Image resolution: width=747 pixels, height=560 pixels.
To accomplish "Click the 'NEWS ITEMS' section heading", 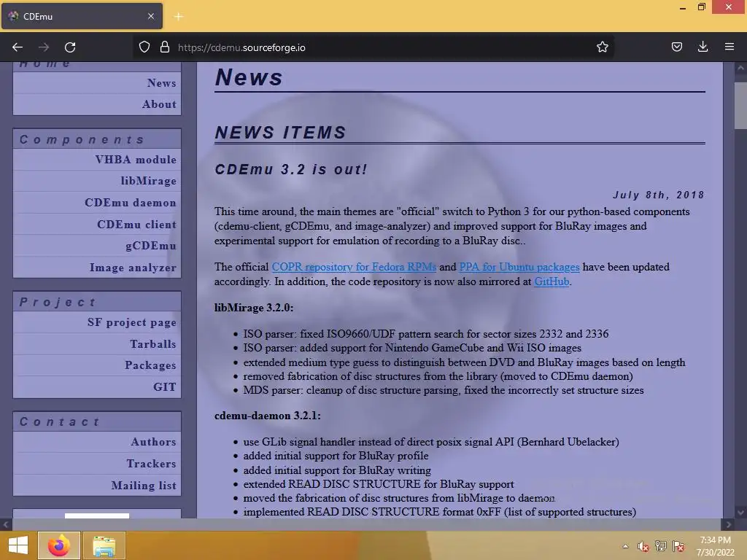I will (x=281, y=133).
